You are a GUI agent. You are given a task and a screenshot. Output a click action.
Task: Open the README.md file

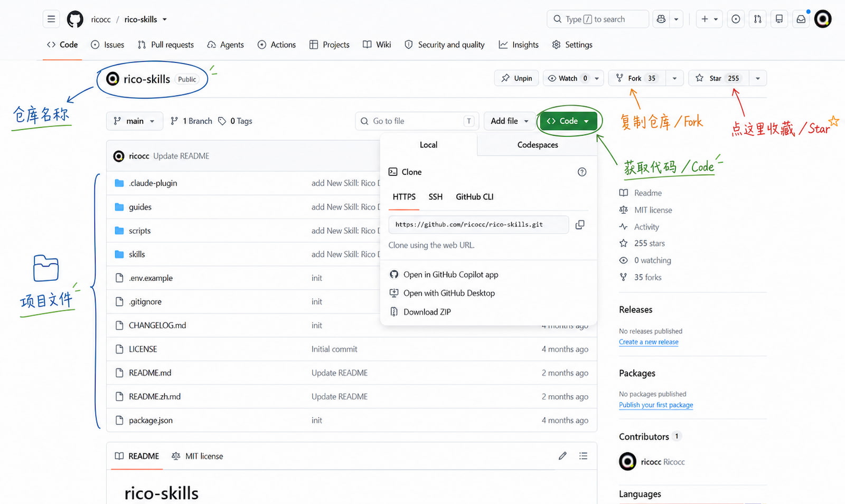(x=150, y=373)
